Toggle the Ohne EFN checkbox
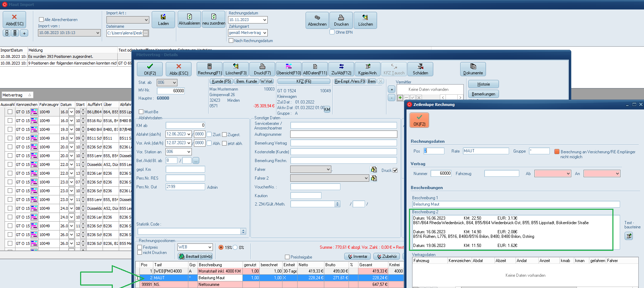The height and width of the screenshot is (288, 644). [x=332, y=32]
